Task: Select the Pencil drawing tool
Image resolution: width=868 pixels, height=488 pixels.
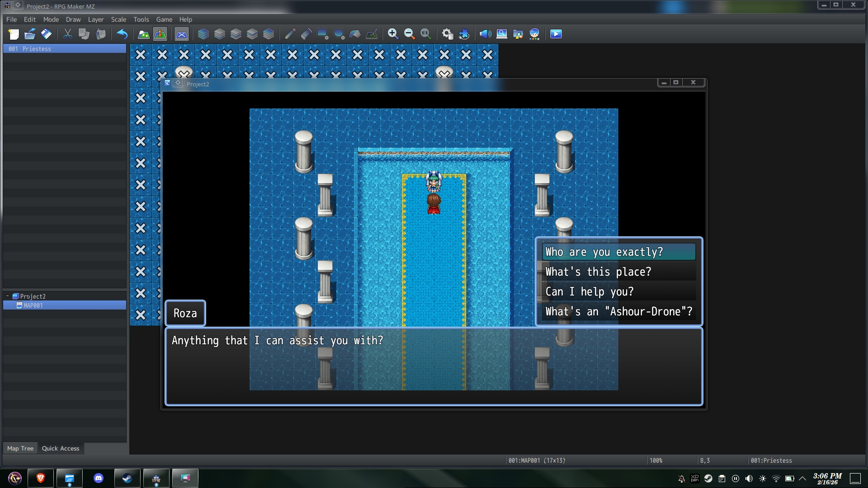Action: 290,34
